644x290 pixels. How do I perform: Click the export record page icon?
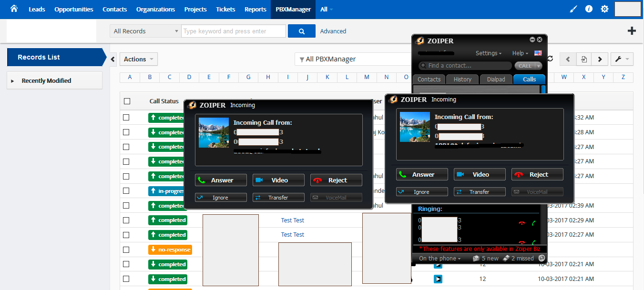pos(583,59)
